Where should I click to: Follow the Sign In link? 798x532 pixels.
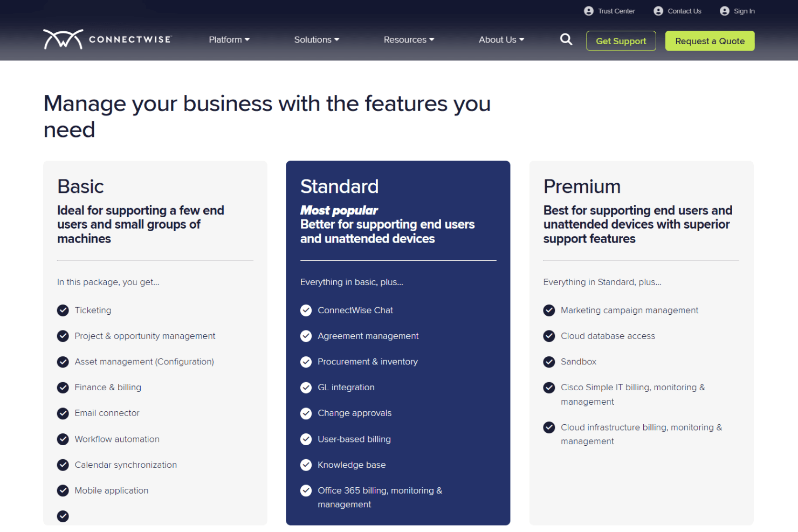point(744,11)
